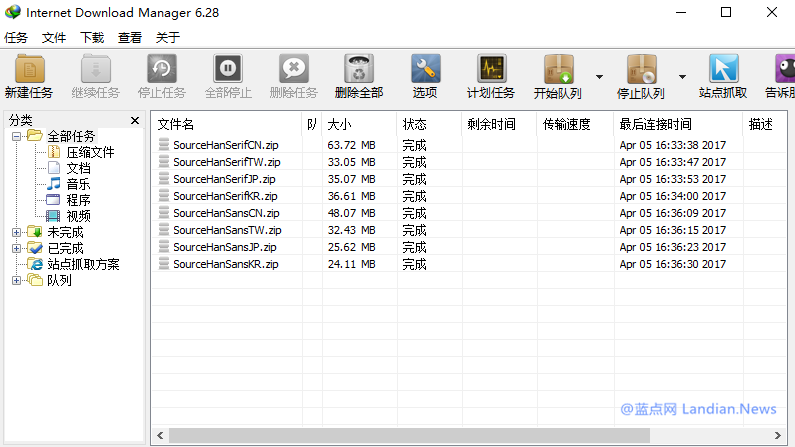Click the Apr 05 16:36:30 2017 cell
Image resolution: width=795 pixels, height=447 pixels.
673,264
